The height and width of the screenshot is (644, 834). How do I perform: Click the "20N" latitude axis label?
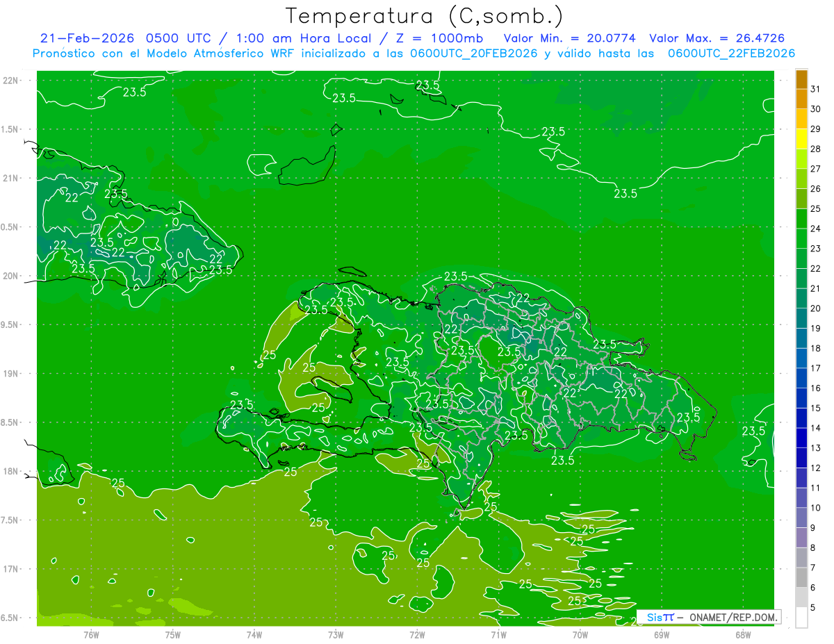(x=10, y=276)
